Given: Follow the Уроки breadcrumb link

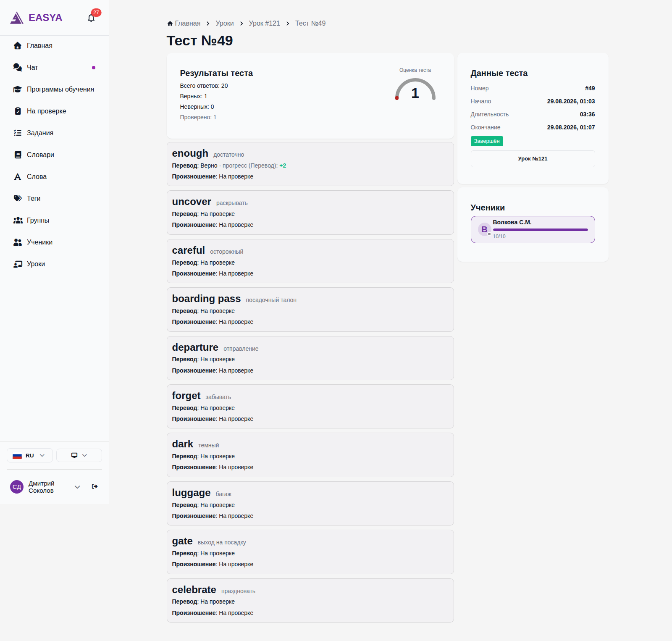Looking at the screenshot, I should tap(225, 24).
